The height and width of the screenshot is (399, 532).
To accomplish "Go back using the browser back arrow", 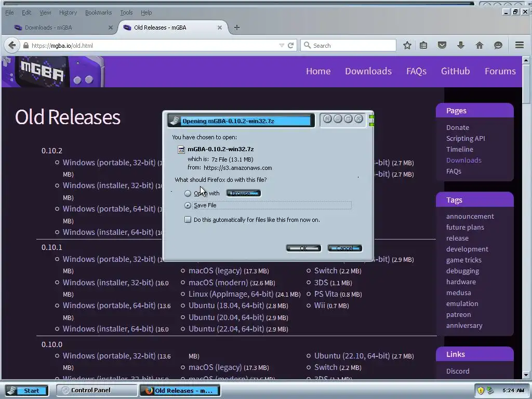I will click(x=12, y=46).
